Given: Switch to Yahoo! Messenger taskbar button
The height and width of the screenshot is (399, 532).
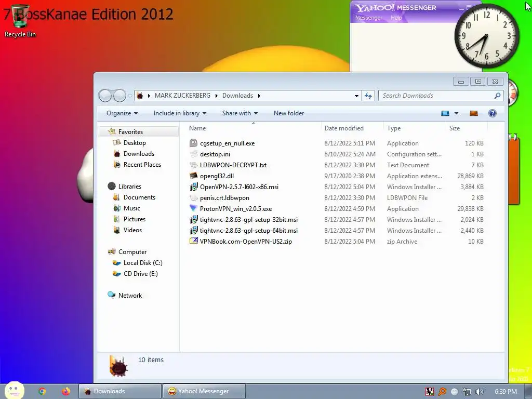Looking at the screenshot, I should pos(204,391).
